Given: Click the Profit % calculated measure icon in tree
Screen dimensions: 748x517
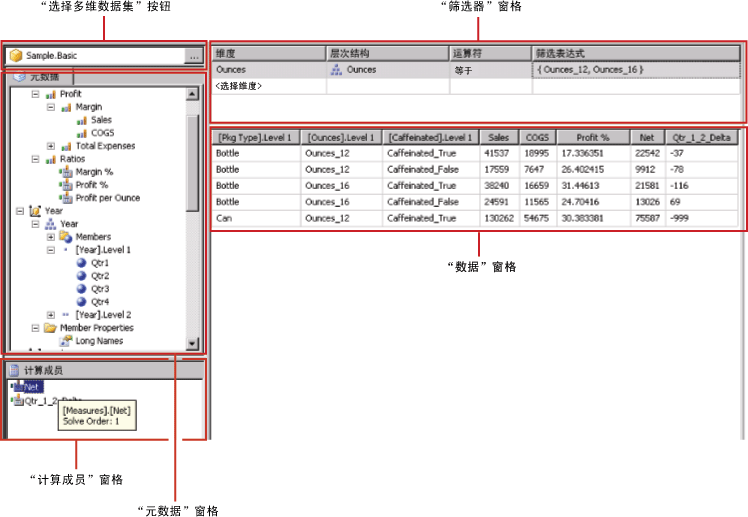Looking at the screenshot, I should coord(66,185).
